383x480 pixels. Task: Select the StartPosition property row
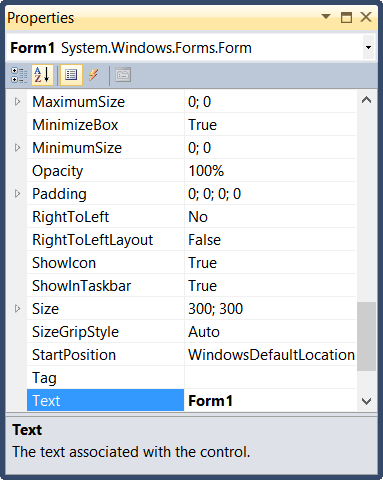click(191, 355)
